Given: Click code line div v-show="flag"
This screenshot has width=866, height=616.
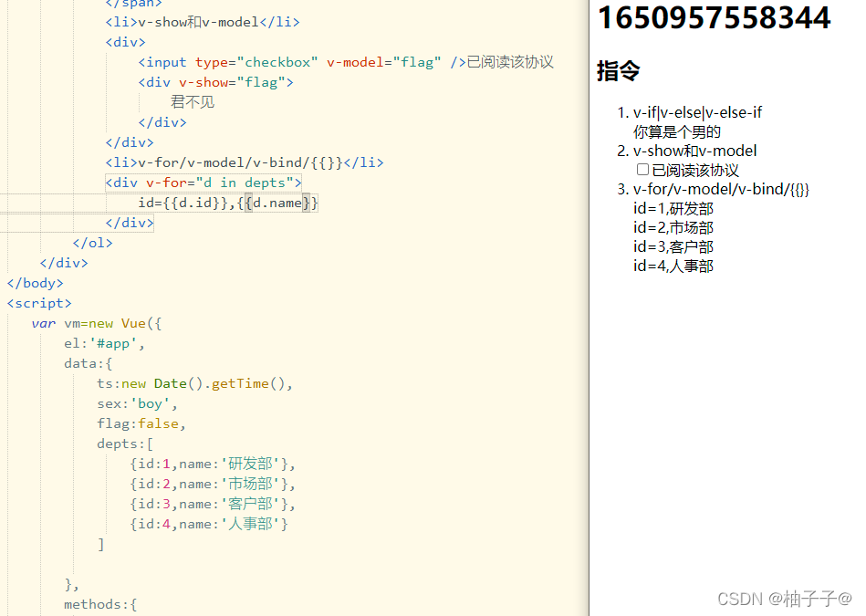Looking at the screenshot, I should click(216, 82).
